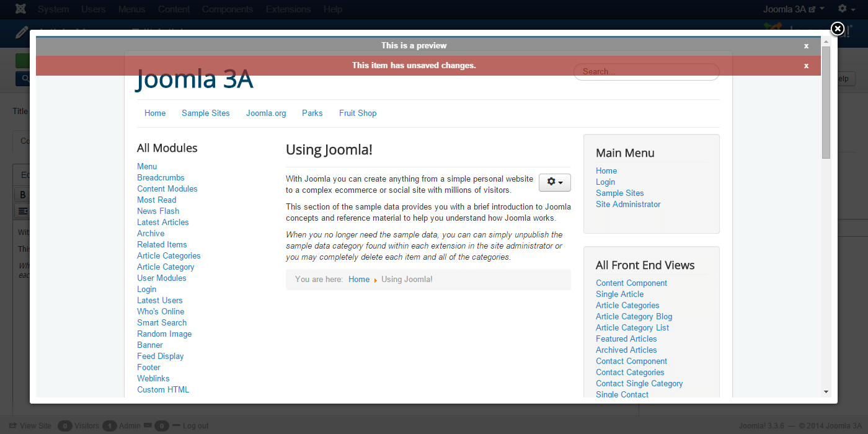
Task: Open the Weblinks link
Action: (x=153, y=379)
